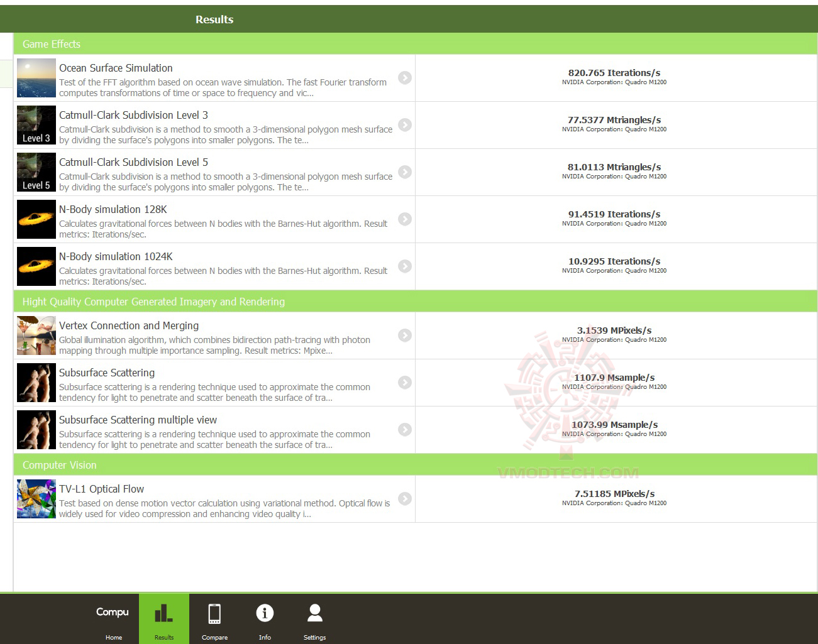Click the TV-L1 Optical Flow description text

pos(224,508)
